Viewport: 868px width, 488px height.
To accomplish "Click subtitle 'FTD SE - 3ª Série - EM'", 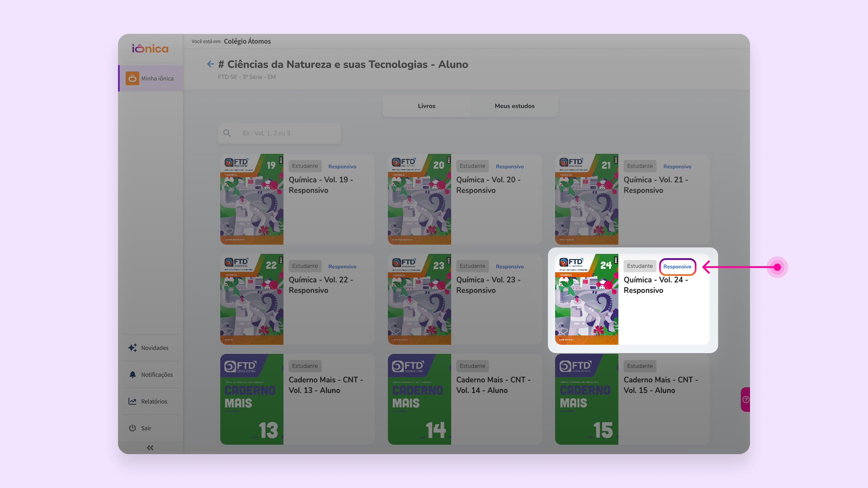I will 247,77.
